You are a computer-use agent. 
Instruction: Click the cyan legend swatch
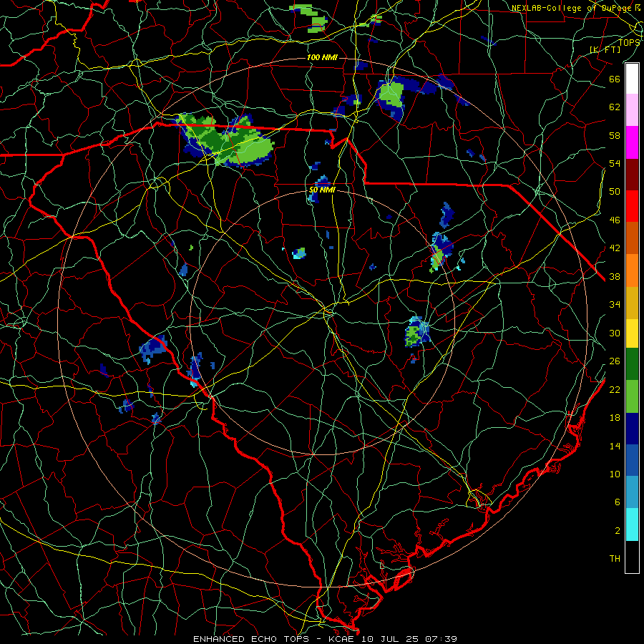[x=632, y=525]
